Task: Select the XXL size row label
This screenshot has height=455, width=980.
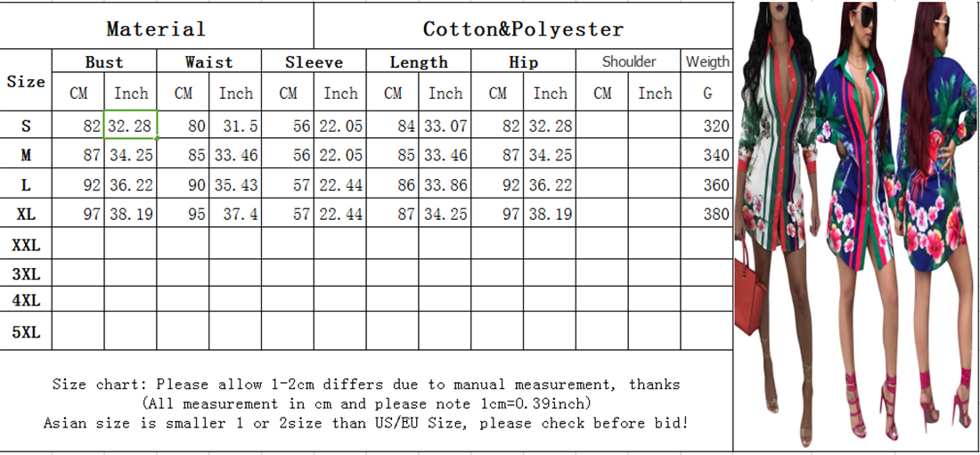Action: [x=26, y=244]
